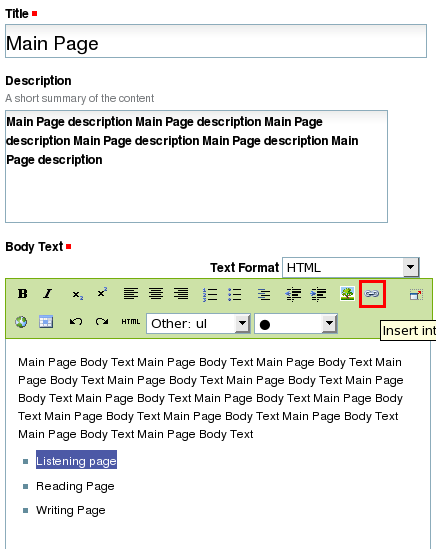The image size is (436, 549).
Task: Insert bulleted list
Action: coord(234,294)
